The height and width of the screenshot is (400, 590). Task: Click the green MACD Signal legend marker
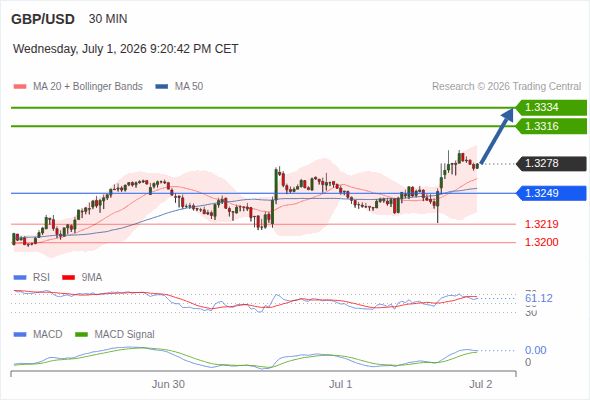(x=81, y=335)
